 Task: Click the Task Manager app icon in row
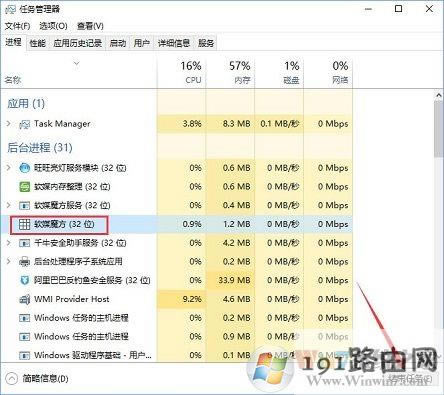pos(24,124)
